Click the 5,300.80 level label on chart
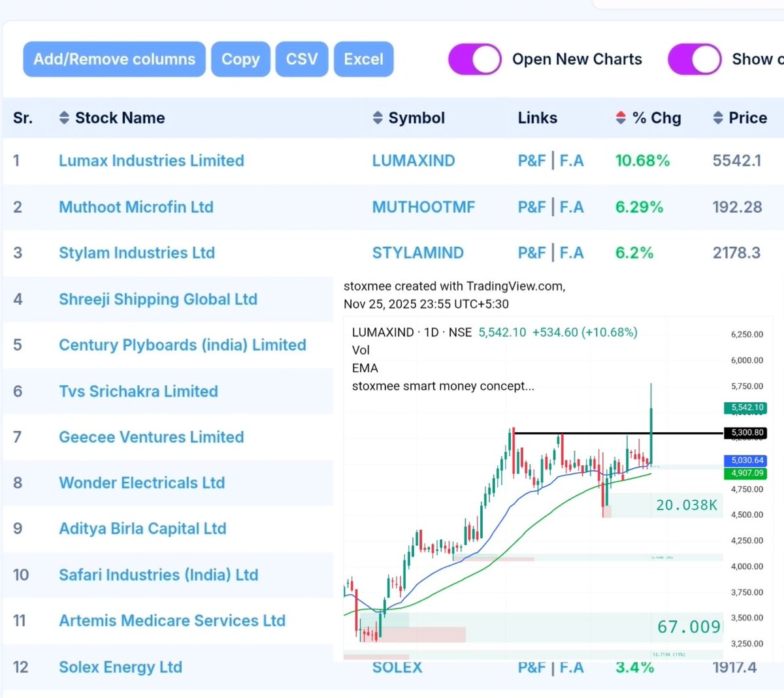The height and width of the screenshot is (698, 784). coord(745,433)
